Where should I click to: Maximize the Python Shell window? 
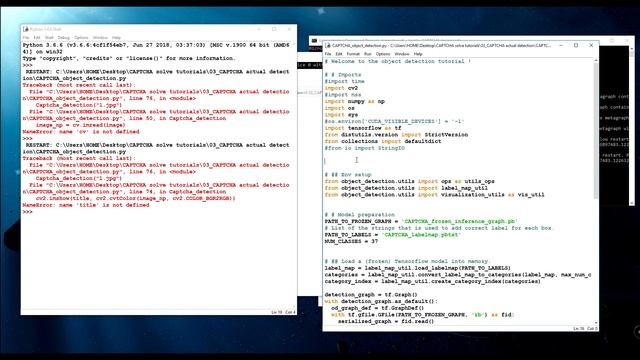coord(274,29)
